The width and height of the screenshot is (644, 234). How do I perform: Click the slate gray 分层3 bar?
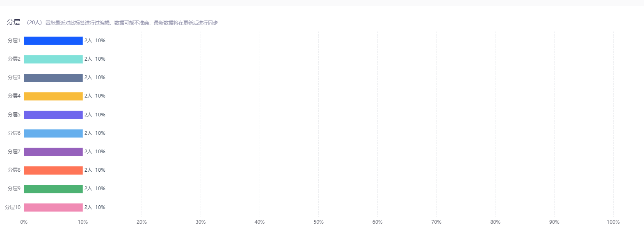[x=53, y=77]
